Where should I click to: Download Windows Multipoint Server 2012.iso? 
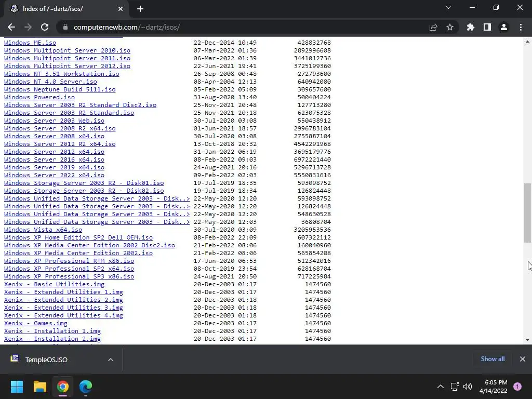(x=67, y=66)
